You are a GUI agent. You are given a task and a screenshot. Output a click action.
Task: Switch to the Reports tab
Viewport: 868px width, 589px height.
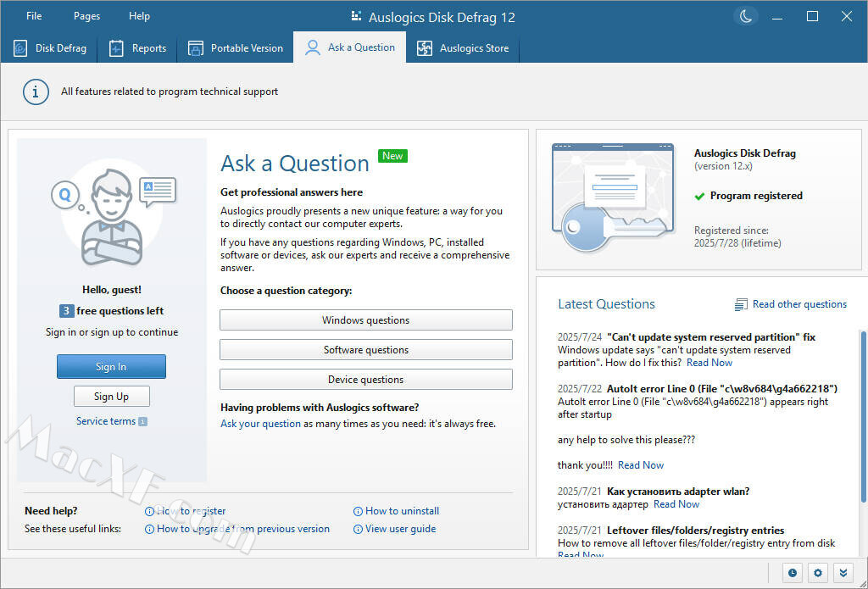[137, 48]
